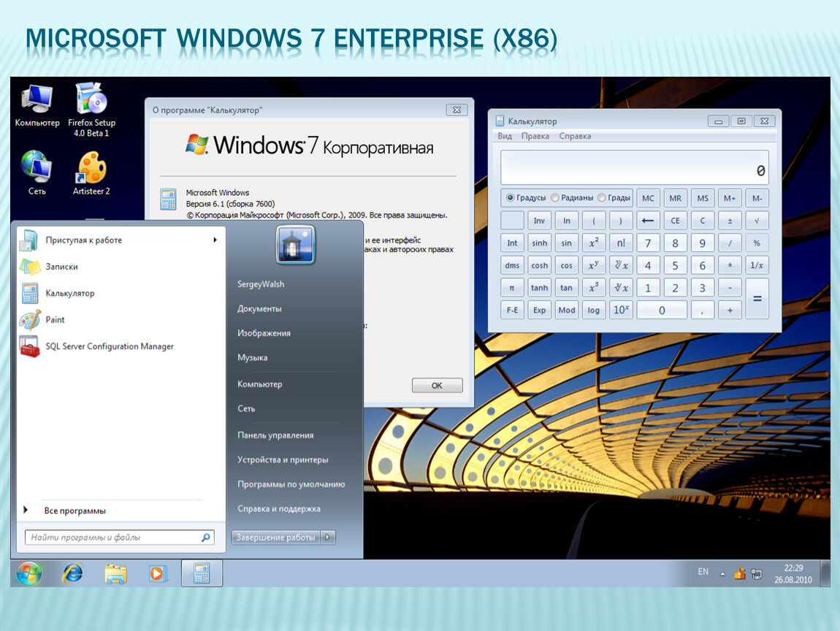Click the x to the y key
Image resolution: width=840 pixels, height=631 pixels.
click(x=594, y=265)
